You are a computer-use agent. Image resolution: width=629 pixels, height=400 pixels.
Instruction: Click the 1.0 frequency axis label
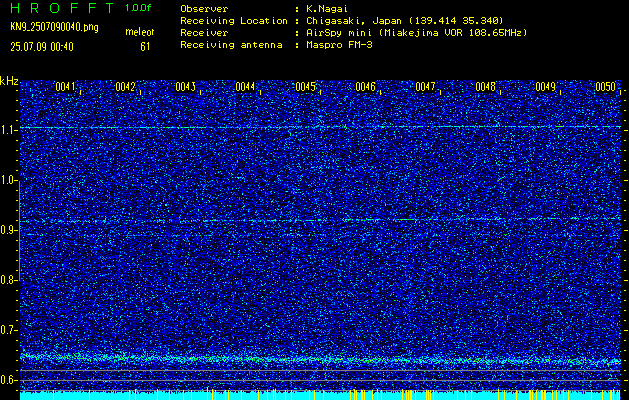point(8,180)
